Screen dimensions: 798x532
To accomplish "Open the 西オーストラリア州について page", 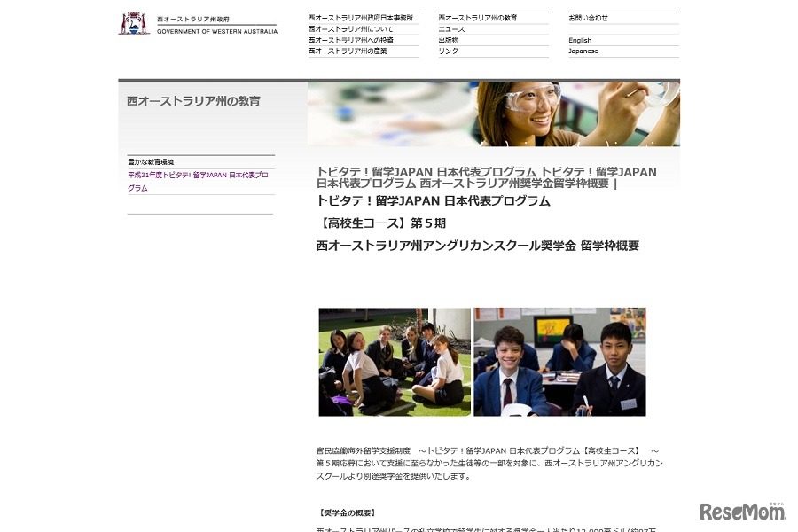I will pyautogui.click(x=346, y=28).
